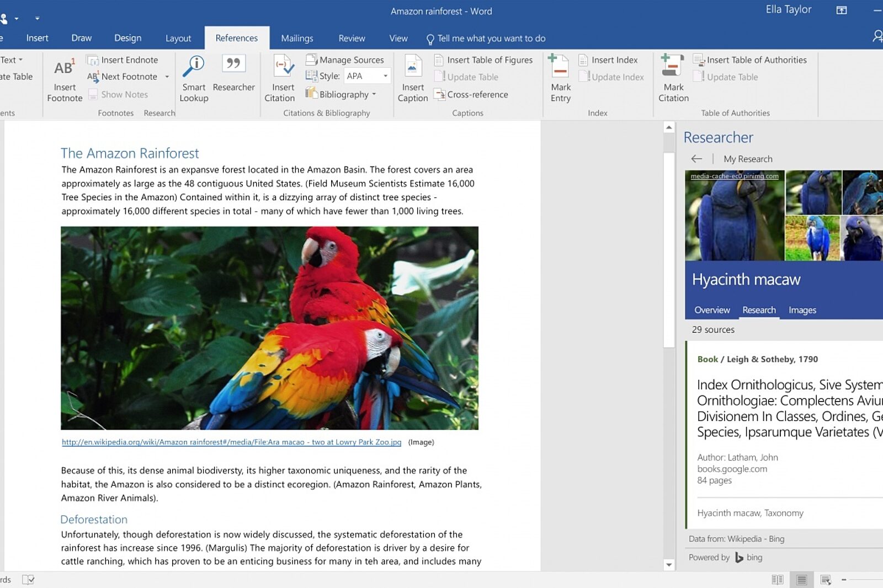Switch to Web Layout view
Viewport: 883px width, 588px height.
click(826, 580)
